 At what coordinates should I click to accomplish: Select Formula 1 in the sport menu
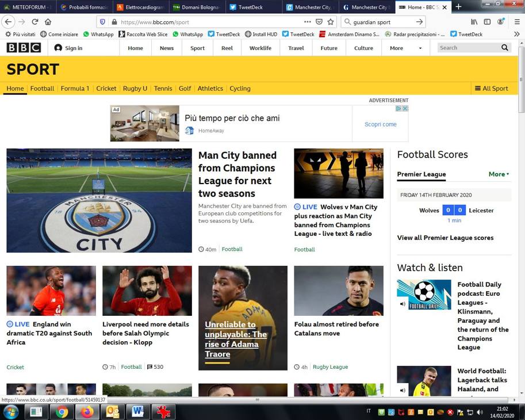tap(75, 89)
